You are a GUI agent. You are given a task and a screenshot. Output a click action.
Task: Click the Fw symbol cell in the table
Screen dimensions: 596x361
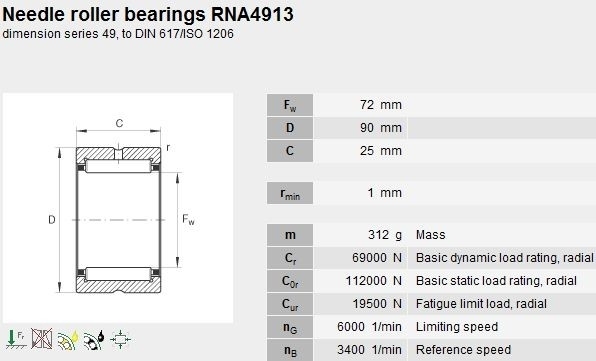pos(290,105)
